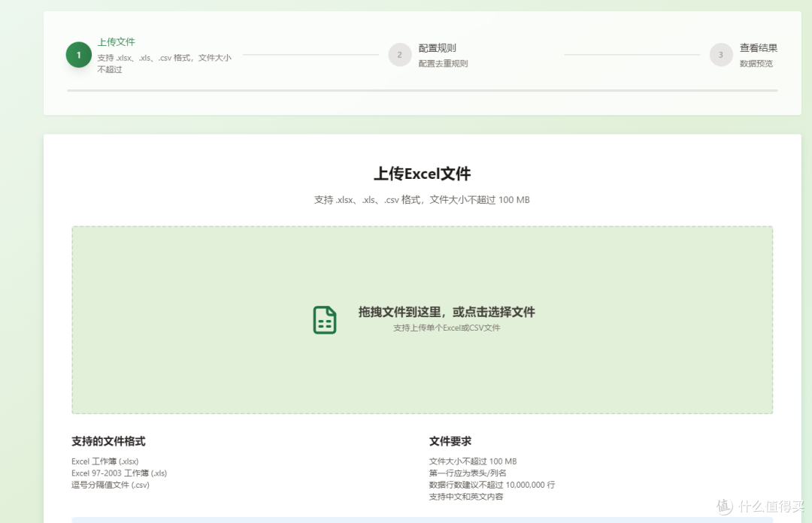
Task: Click 文件大小不超过 100 MB requirement
Action: point(473,461)
